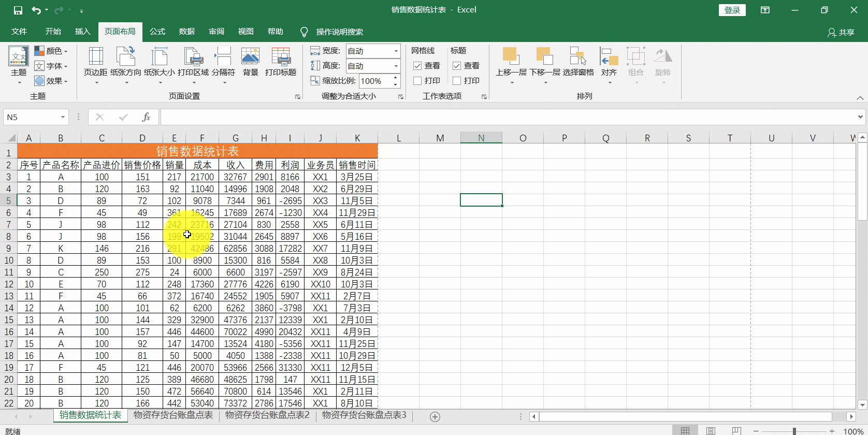Switch to the 插入 tab
The image size is (868, 435).
click(x=83, y=32)
